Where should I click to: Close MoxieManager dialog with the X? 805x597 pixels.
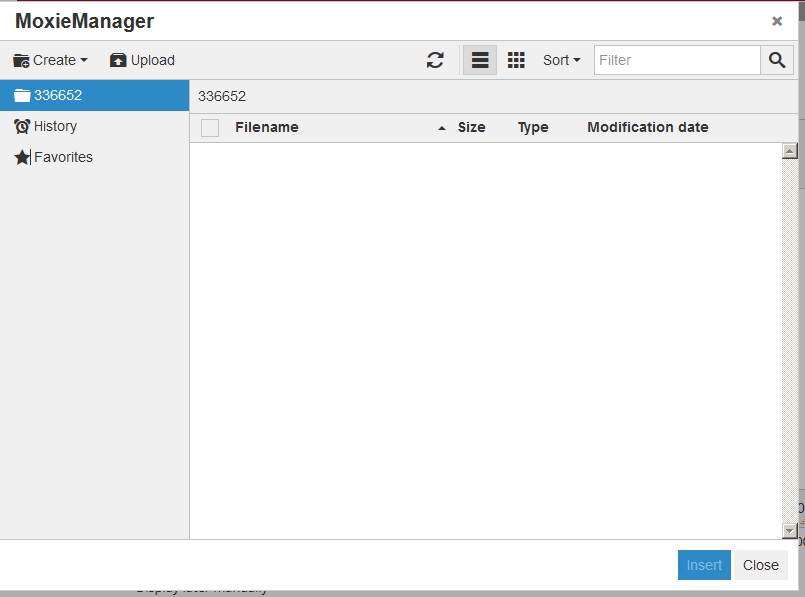pyautogui.click(x=777, y=21)
